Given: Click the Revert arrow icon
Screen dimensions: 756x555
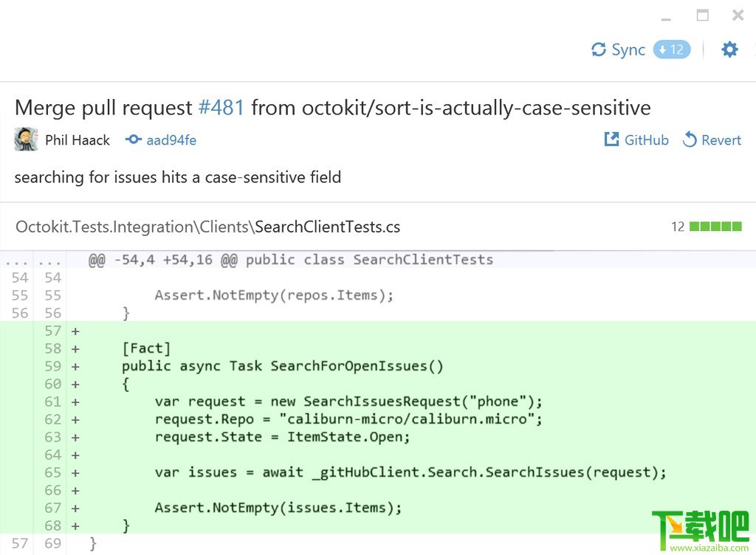Looking at the screenshot, I should coord(690,139).
